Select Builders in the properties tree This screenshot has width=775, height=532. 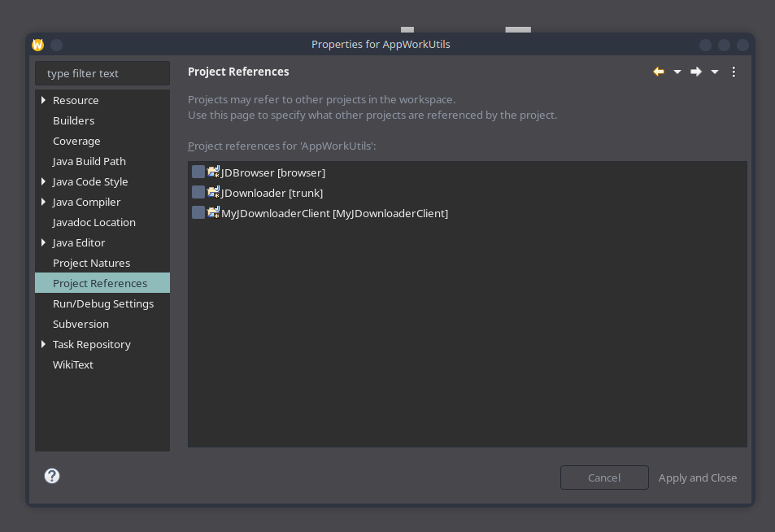click(74, 120)
